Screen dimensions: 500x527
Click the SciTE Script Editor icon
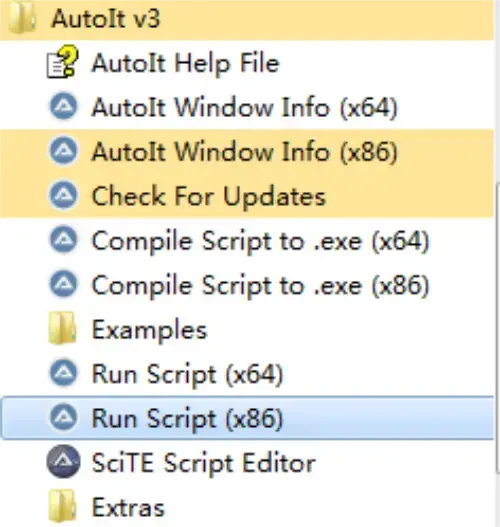(63, 462)
